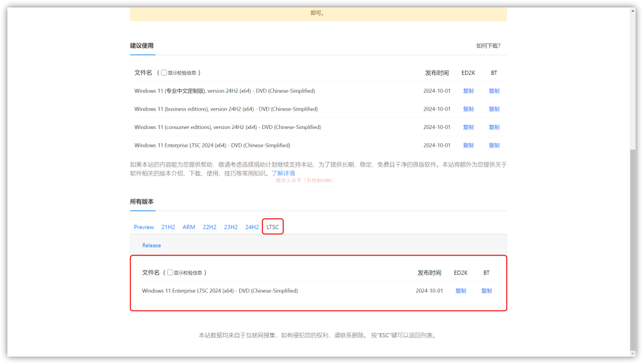The width and height of the screenshot is (643, 364).
Task: Switch to the 22H2 version tab
Action: (x=210, y=227)
